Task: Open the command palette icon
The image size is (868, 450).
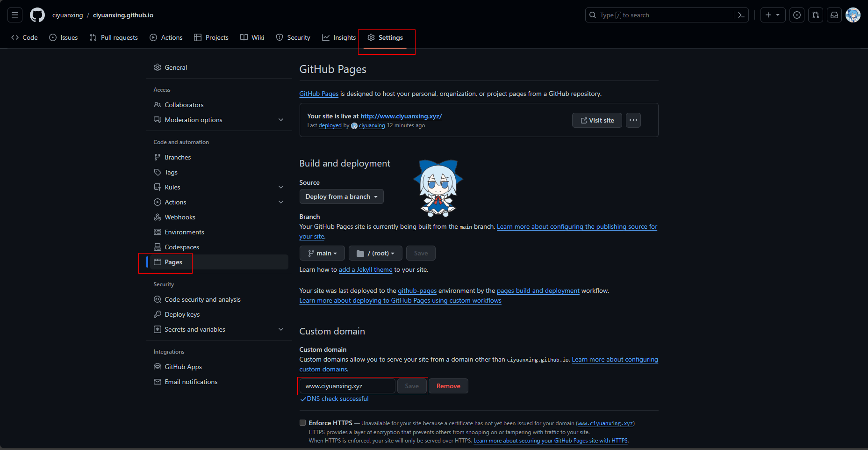Action: tap(741, 15)
